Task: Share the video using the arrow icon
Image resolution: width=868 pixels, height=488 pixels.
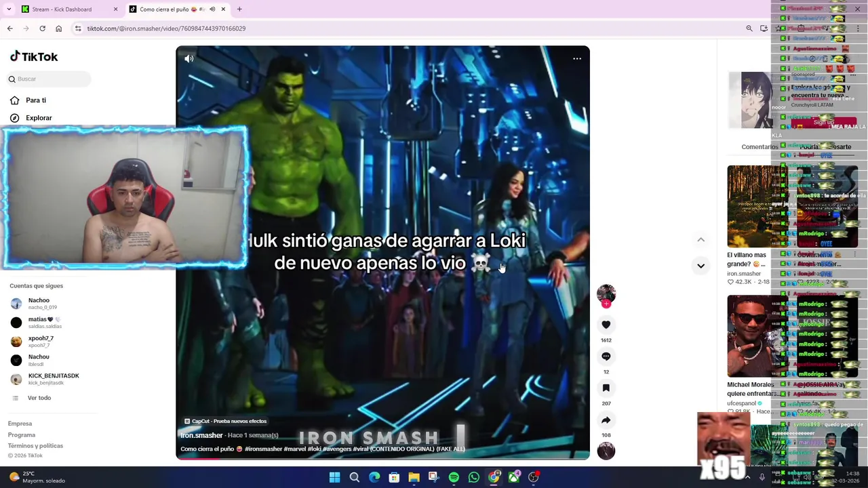Action: coord(606,420)
